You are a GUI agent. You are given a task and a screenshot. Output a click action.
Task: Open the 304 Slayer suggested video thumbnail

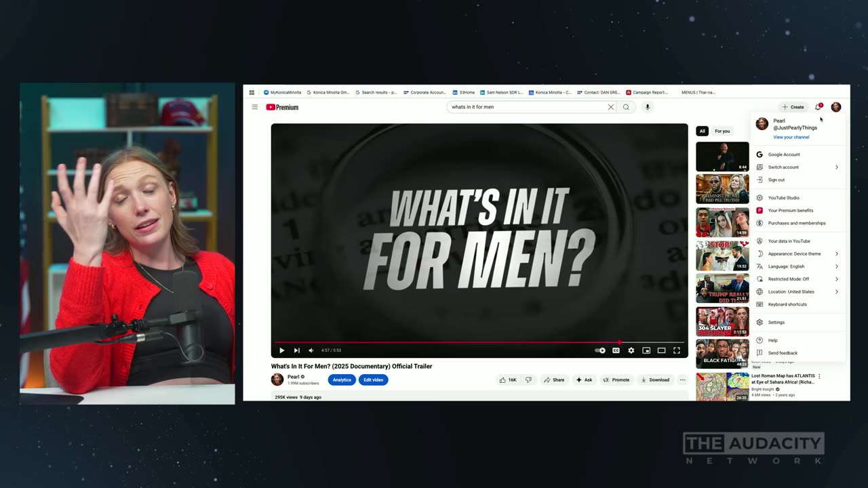722,322
